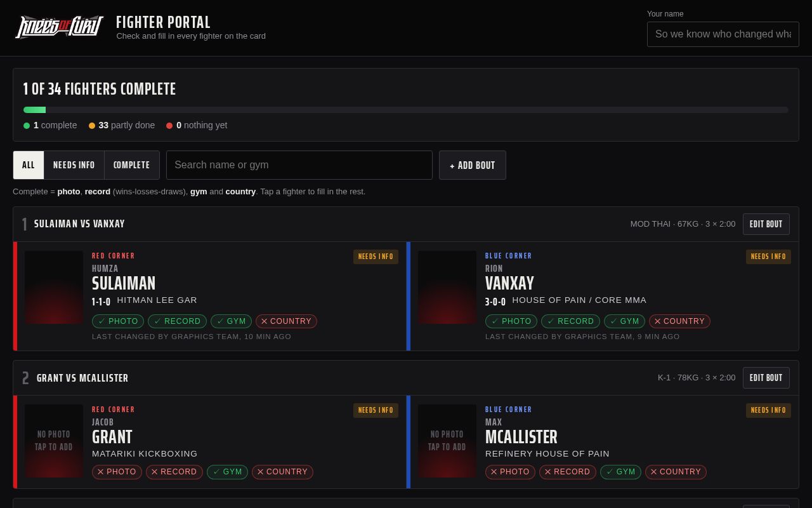812x508 pixels.
Task: Click Vanxay's NEEDS INFO badge
Action: (768, 257)
